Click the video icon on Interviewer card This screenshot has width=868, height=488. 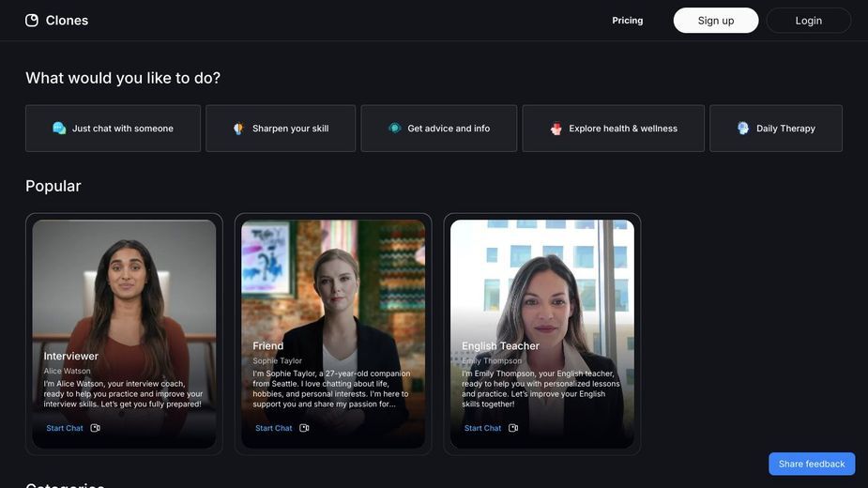(x=95, y=428)
